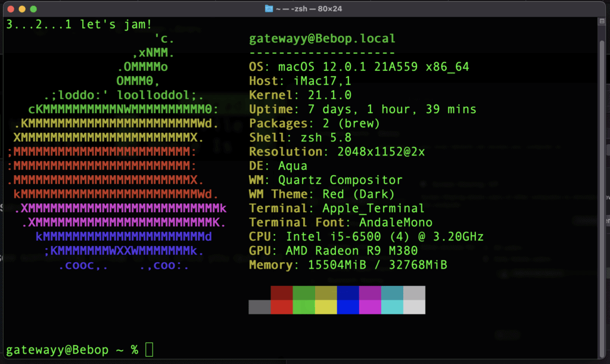Close the Terminal window with red button
This screenshot has height=364, width=610.
11,9
